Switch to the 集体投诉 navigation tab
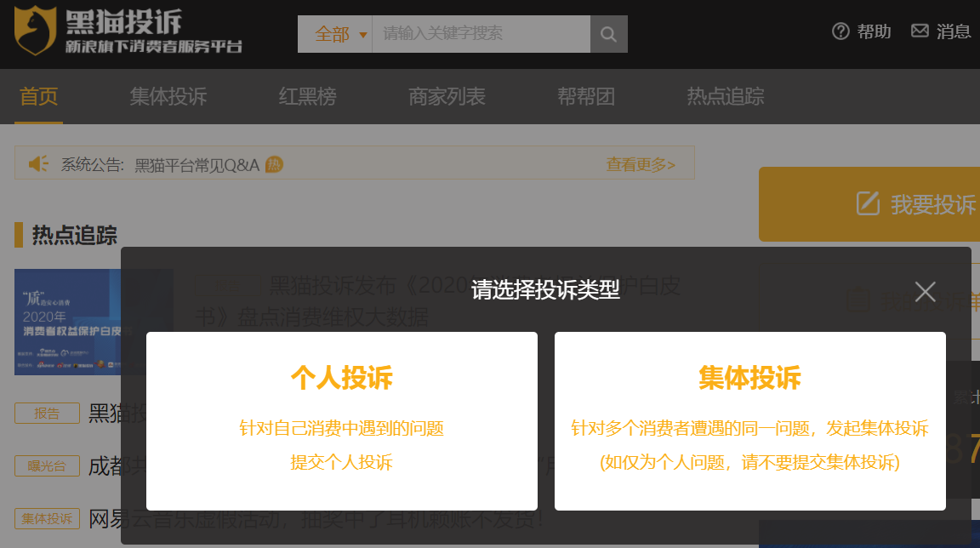 coord(168,96)
